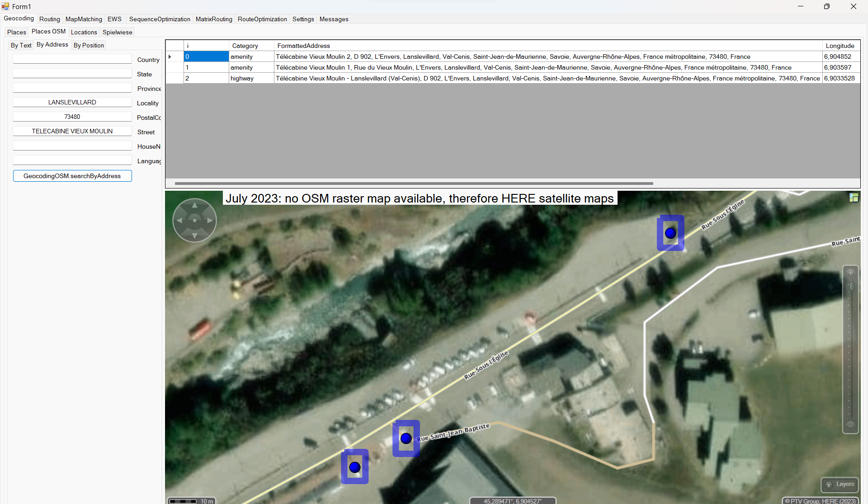Open the RouteOptimization tab
The image size is (868, 504).
click(262, 19)
